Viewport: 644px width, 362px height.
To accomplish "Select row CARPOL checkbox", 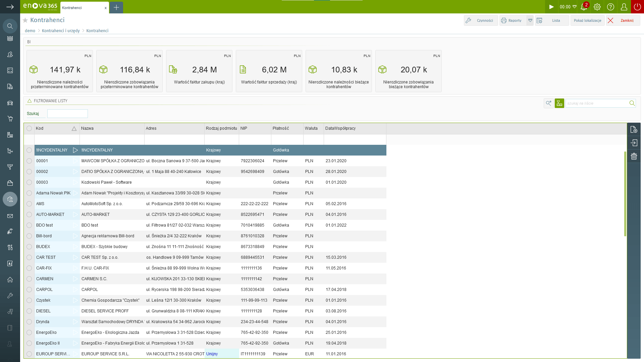I will (29, 290).
